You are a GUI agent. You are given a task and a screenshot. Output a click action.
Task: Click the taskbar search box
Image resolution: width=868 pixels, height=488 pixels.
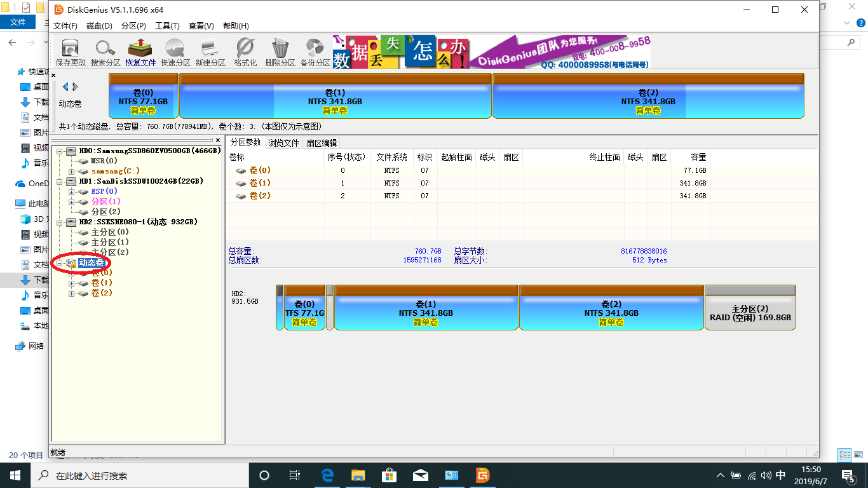tap(140, 475)
